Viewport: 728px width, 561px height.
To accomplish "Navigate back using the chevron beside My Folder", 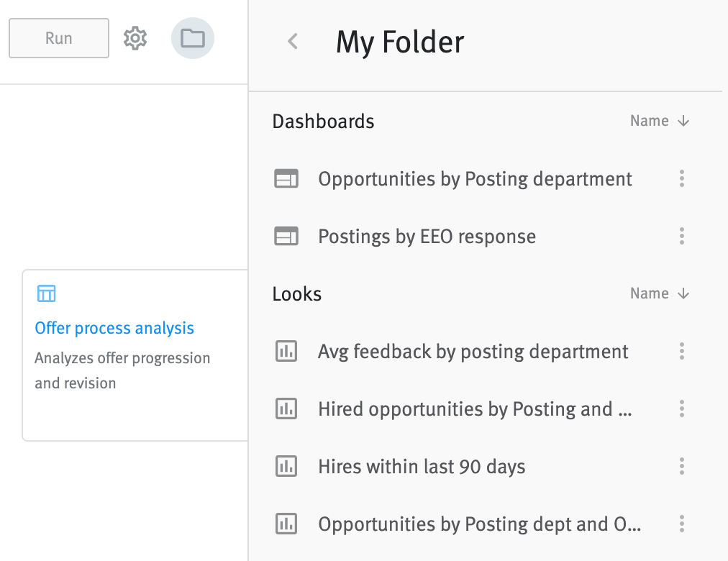I will [x=292, y=42].
